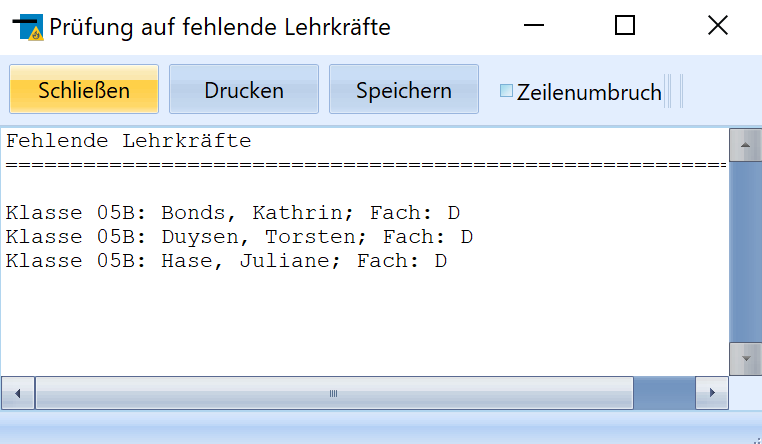This screenshot has height=444, width=762.
Task: Click the toolbar grip next to Zeilenumbruch
Action: tap(674, 91)
